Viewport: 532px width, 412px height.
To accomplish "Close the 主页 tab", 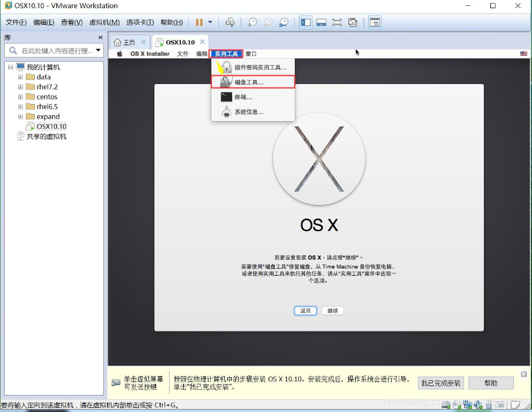I will [x=143, y=42].
